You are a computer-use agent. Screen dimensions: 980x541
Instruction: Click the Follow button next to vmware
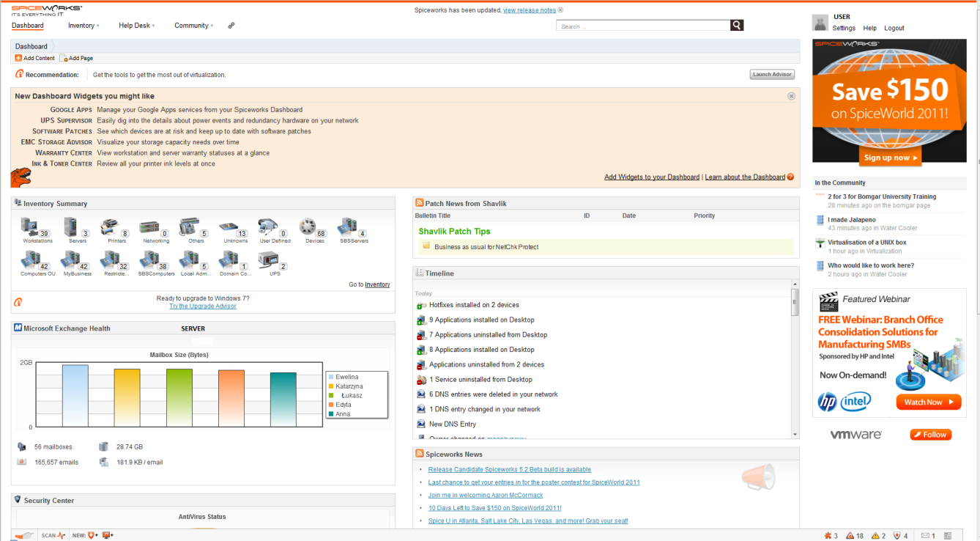[930, 435]
